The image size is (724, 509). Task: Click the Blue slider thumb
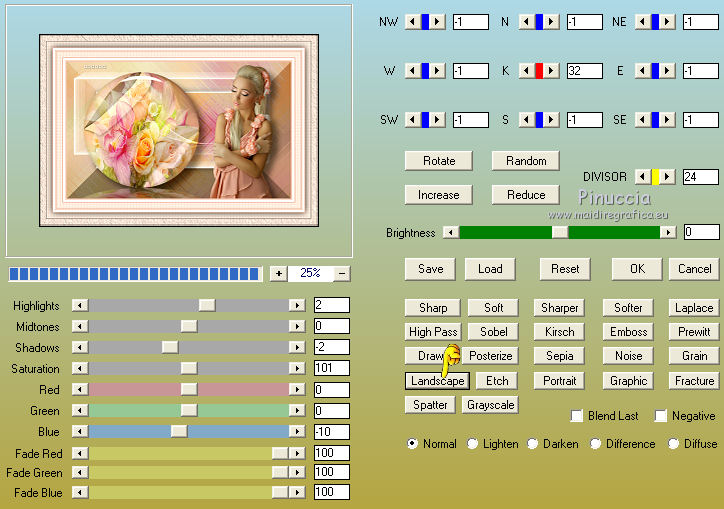[179, 431]
